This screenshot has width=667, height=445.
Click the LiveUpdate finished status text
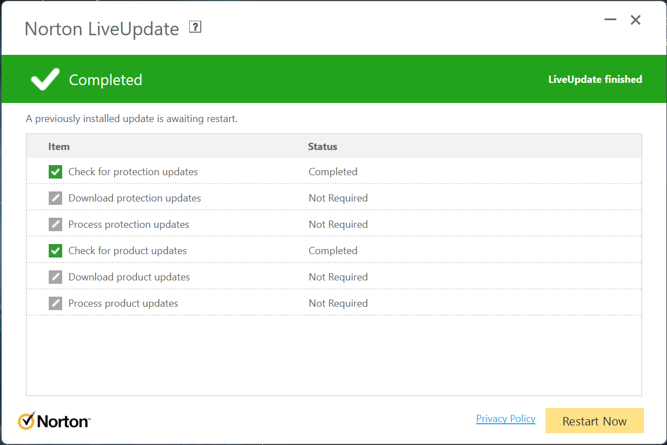(595, 79)
